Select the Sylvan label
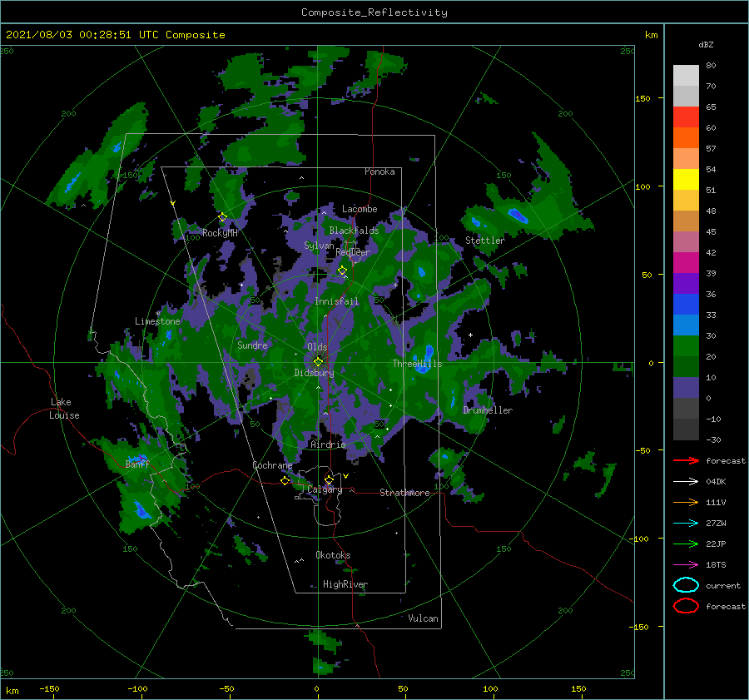Image resolution: width=749 pixels, height=700 pixels. (319, 246)
